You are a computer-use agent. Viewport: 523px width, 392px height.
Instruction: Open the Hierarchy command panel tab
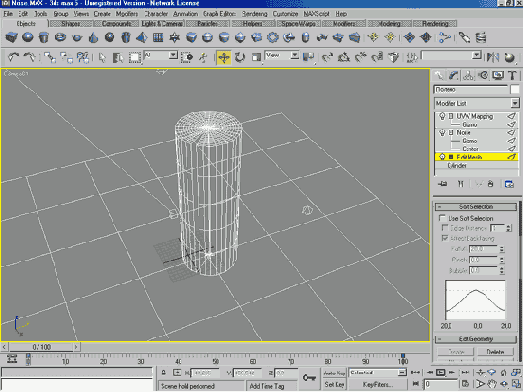[x=468, y=76]
